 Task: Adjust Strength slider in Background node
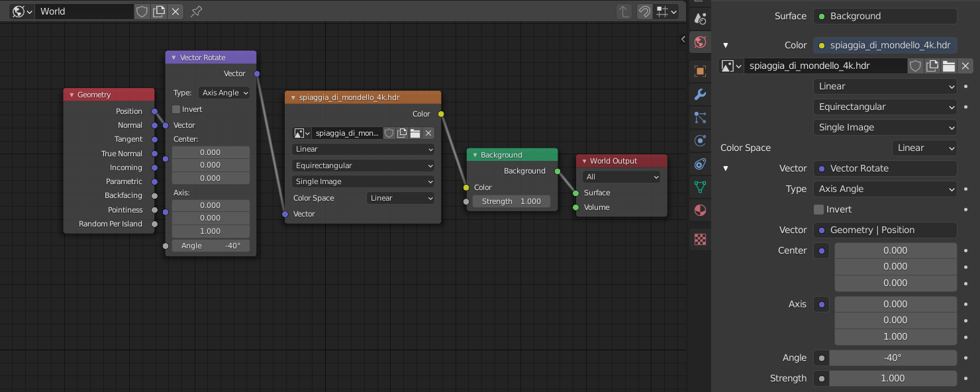click(x=511, y=201)
